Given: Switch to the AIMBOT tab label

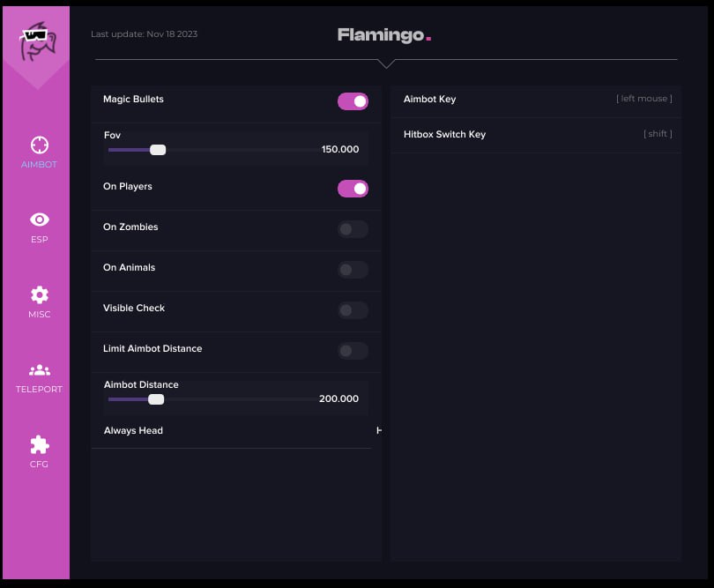Looking at the screenshot, I should point(39,165).
